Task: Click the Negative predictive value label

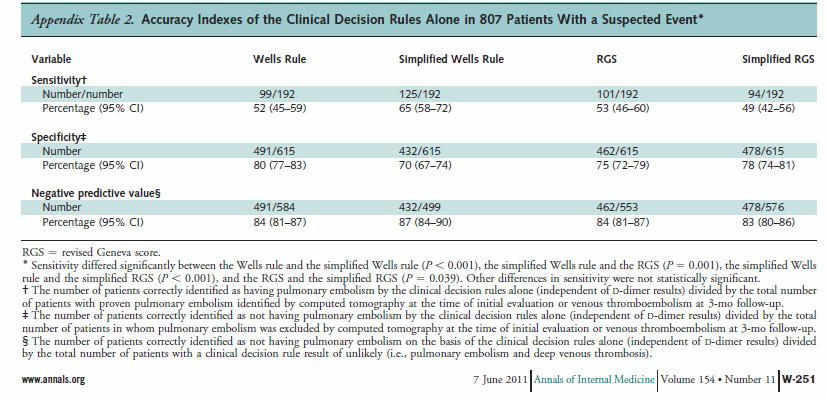Action: click(x=96, y=193)
